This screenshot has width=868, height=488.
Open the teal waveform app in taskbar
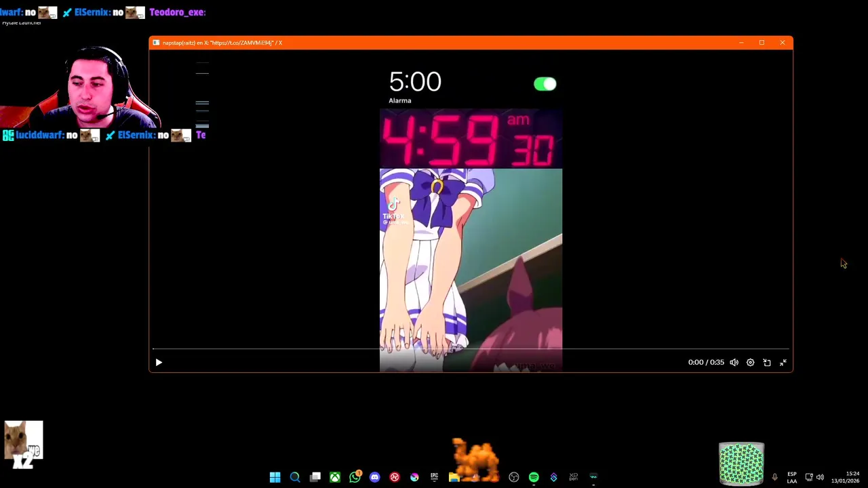[593, 477]
